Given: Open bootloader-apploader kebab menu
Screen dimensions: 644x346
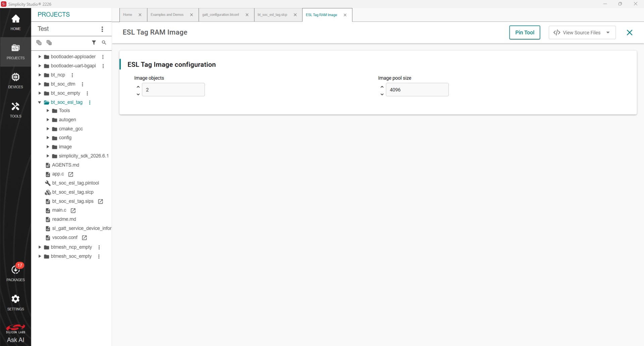Looking at the screenshot, I should (x=103, y=57).
